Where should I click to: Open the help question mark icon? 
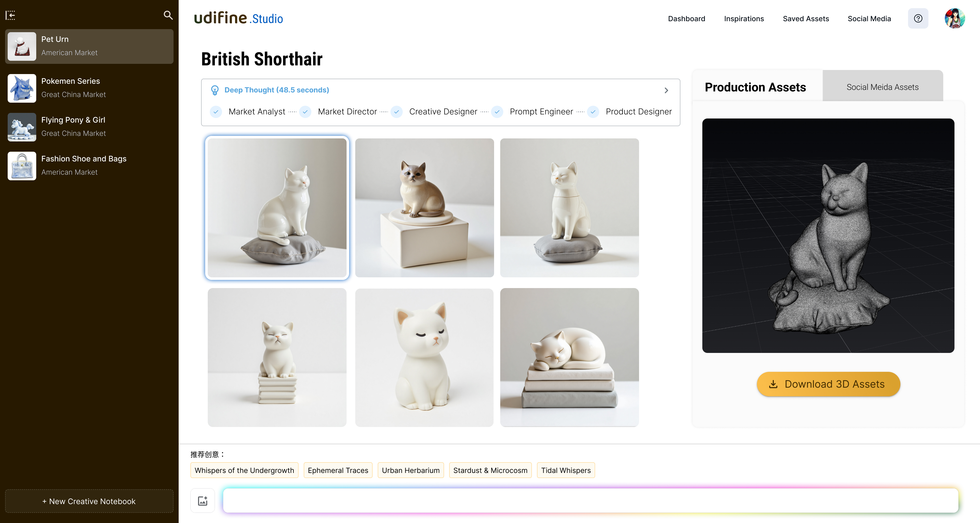coord(918,19)
